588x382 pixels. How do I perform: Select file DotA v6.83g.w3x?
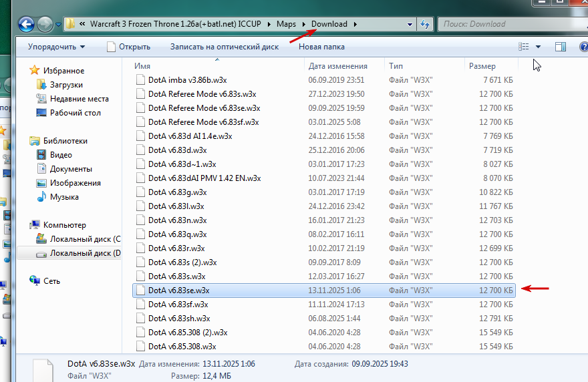(x=177, y=192)
